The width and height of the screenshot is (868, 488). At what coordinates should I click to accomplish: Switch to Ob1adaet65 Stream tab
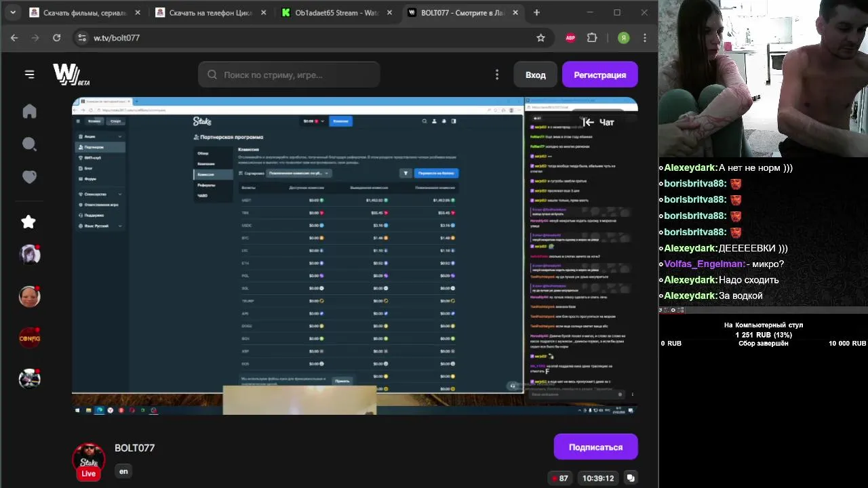click(336, 12)
